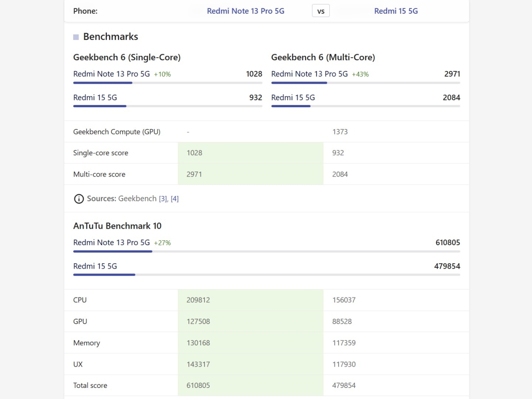This screenshot has height=399, width=532.
Task: Click the Geekbench multi-core Redmi 15 5G bar
Action: pyautogui.click(x=291, y=106)
